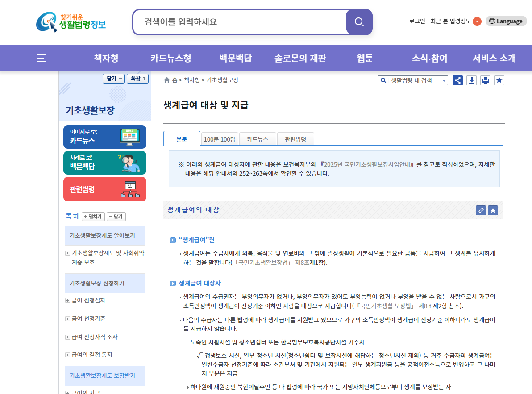This screenshot has height=394, width=532.
Task: Click the download icon near the page title
Action: pos(471,80)
